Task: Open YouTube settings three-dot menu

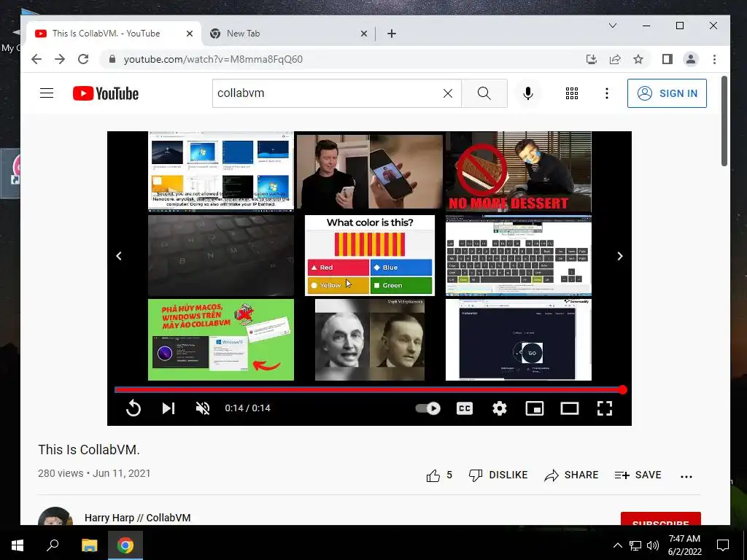Action: point(606,93)
